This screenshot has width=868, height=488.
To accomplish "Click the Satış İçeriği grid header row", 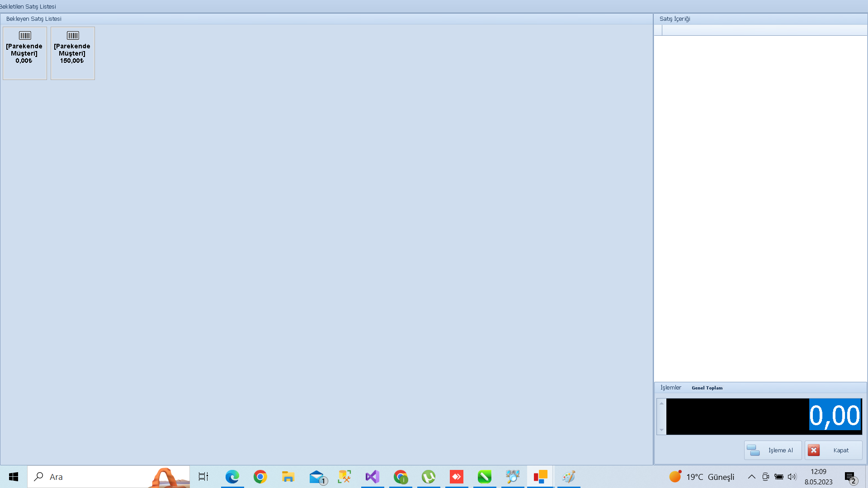I will pyautogui.click(x=764, y=30).
